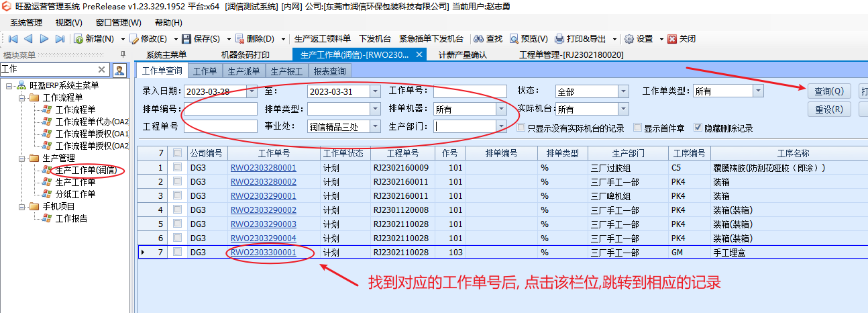Open the 排单类型 dropdown
This screenshot has width=868, height=313.
[376, 109]
